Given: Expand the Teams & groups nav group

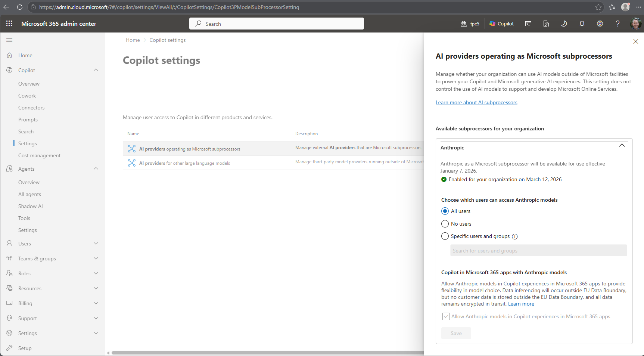Looking at the screenshot, I should pos(96,259).
